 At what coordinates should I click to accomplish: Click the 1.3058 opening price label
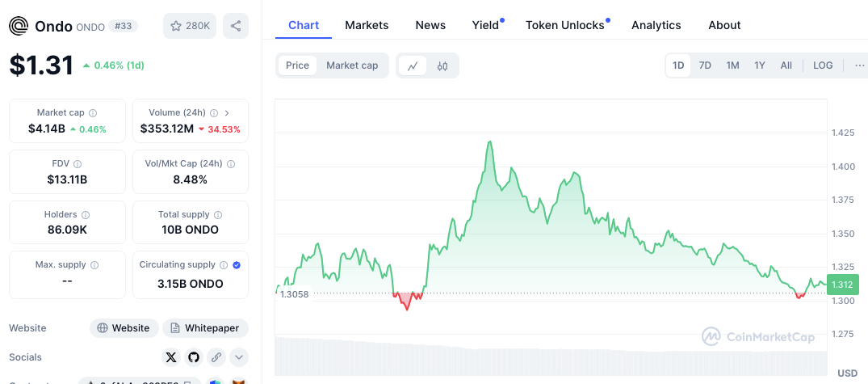point(295,294)
